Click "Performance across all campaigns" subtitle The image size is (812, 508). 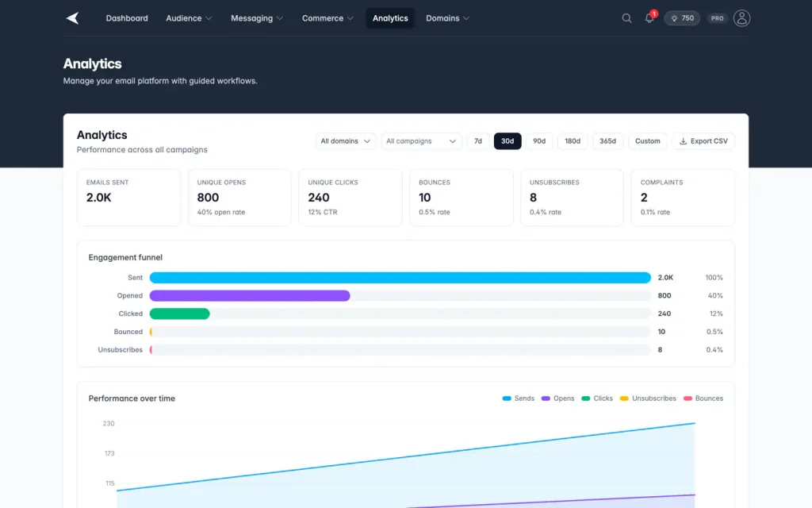pos(142,150)
